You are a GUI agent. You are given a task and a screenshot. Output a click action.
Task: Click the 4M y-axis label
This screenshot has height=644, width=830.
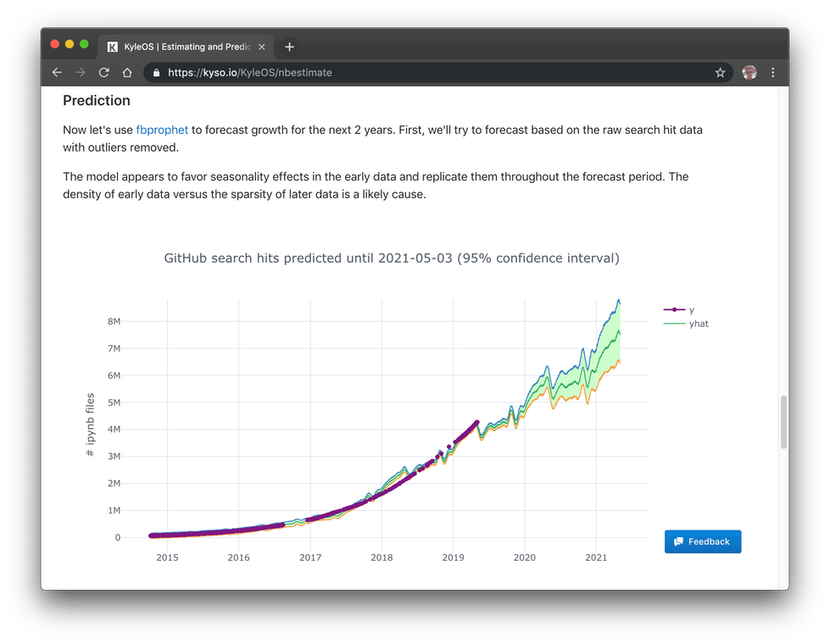point(114,429)
